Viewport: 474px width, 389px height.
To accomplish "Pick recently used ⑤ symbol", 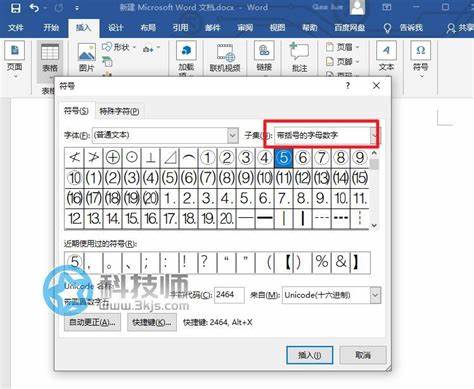I will point(74,262).
